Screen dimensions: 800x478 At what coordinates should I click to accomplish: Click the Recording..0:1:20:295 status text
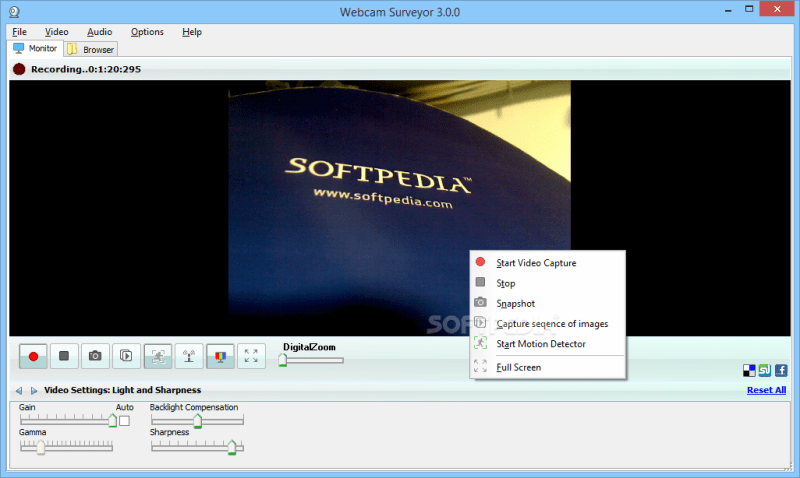[x=86, y=69]
